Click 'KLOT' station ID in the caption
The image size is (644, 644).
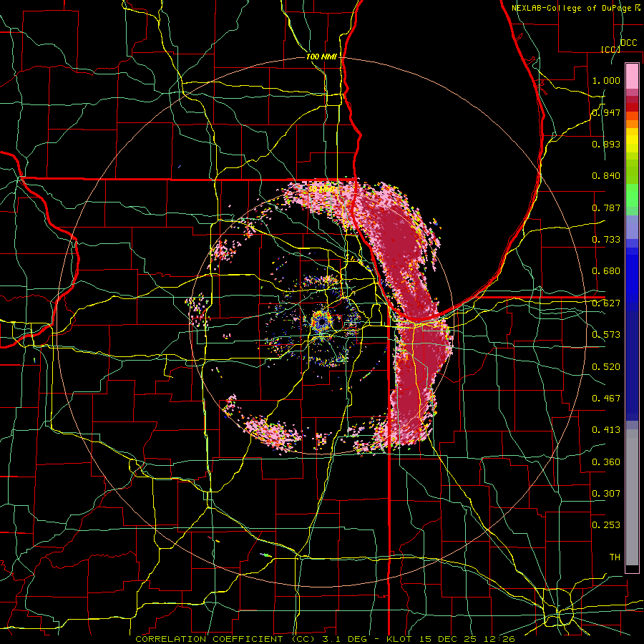399,639
